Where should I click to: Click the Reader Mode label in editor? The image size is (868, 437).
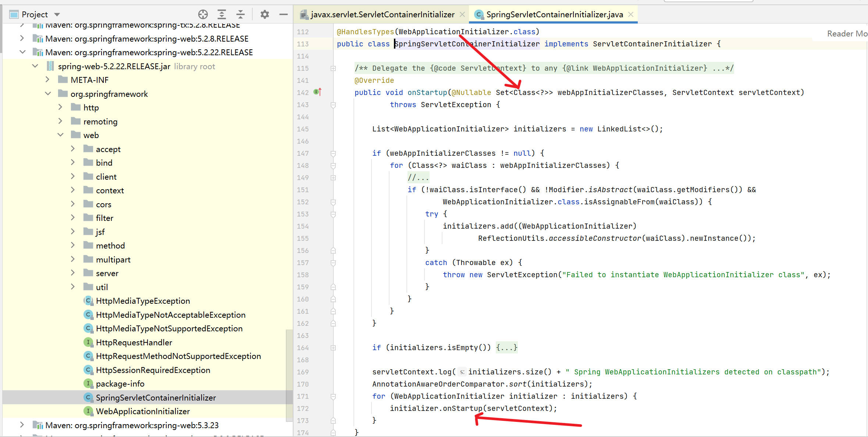[x=847, y=34]
